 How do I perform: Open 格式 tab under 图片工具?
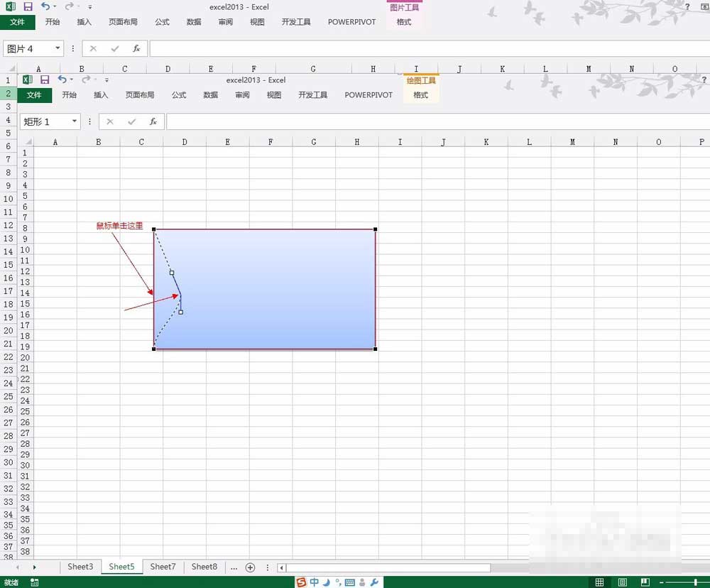404,22
